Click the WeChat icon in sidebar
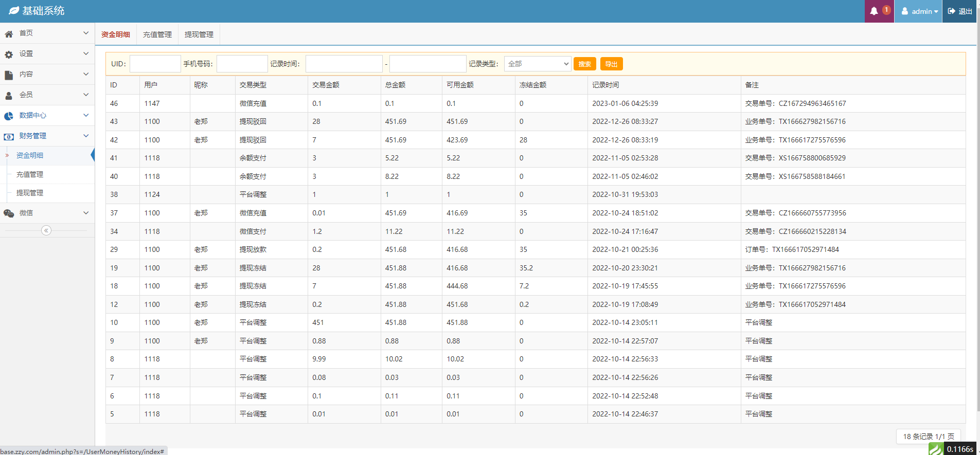Viewport: 980px width, 455px height. pos(9,213)
